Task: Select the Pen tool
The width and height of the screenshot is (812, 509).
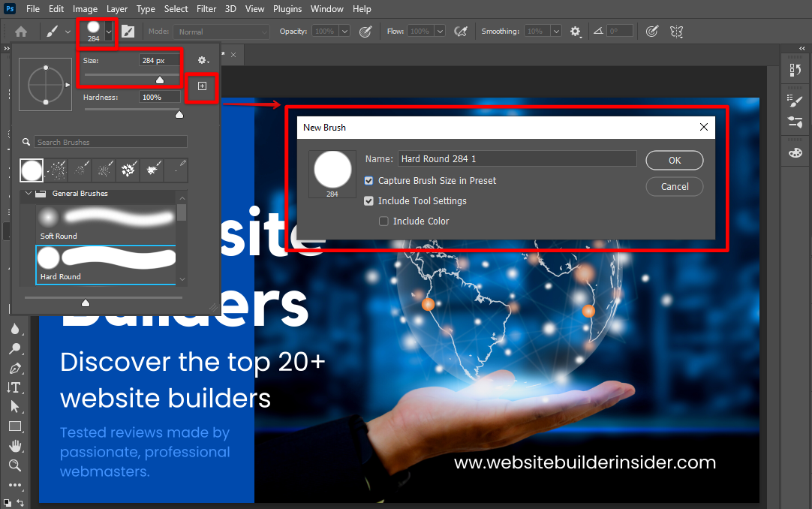Action: point(14,368)
